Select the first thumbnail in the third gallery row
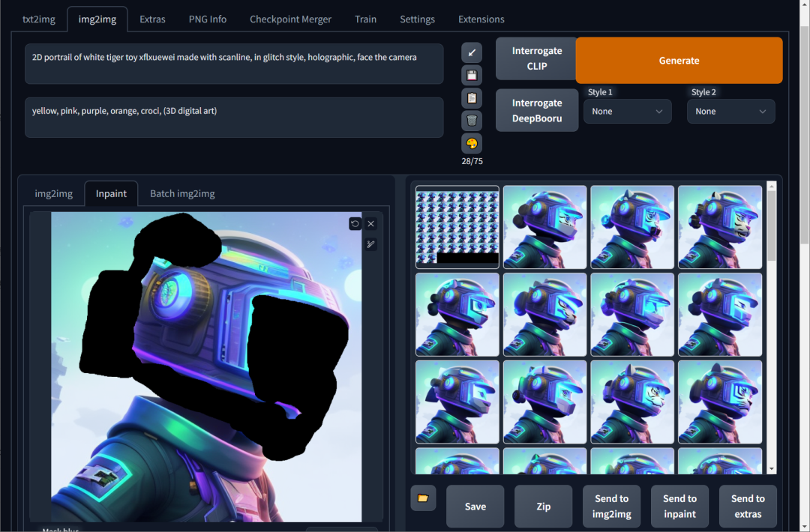Image resolution: width=810 pixels, height=532 pixels. tap(457, 402)
